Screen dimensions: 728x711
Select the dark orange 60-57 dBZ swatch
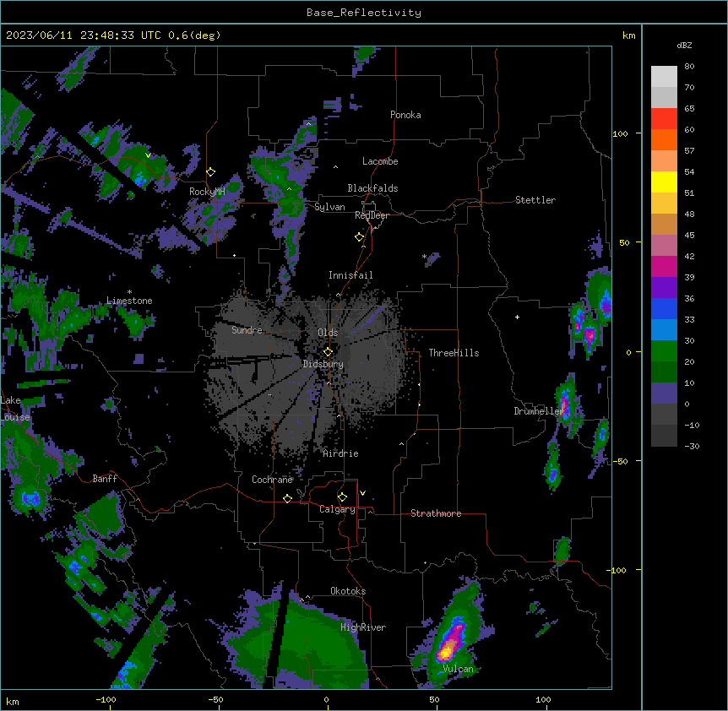pyautogui.click(x=664, y=139)
